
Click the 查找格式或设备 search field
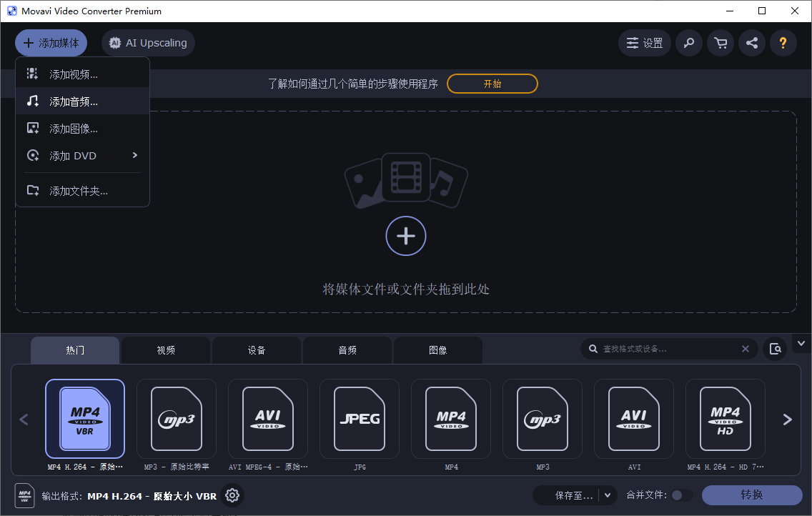[x=665, y=349]
